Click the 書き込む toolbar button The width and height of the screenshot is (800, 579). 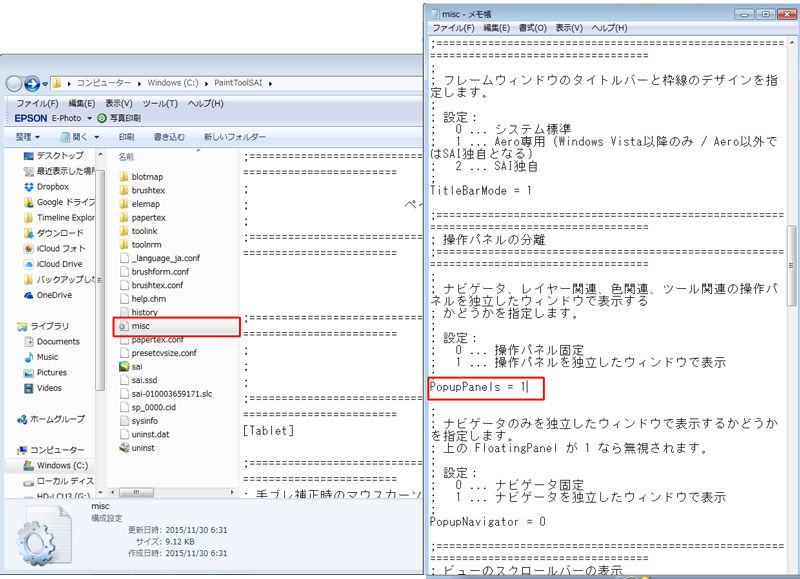[x=169, y=137]
